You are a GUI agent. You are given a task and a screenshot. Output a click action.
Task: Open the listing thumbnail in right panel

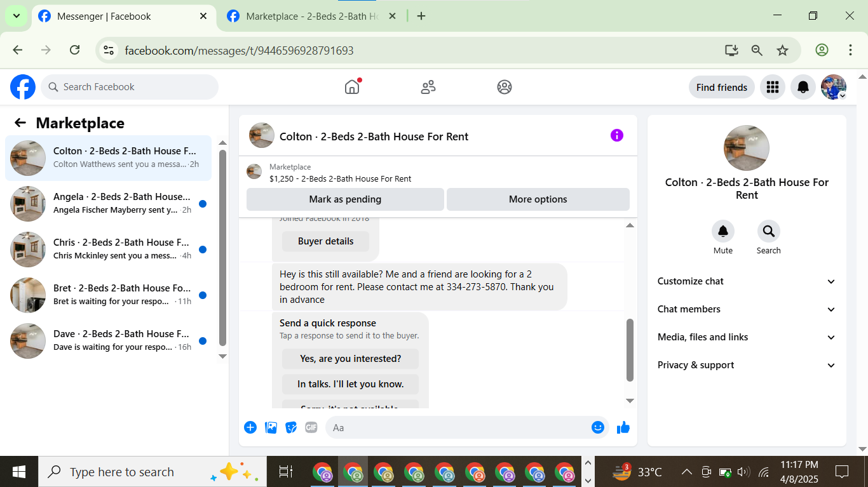pos(747,148)
